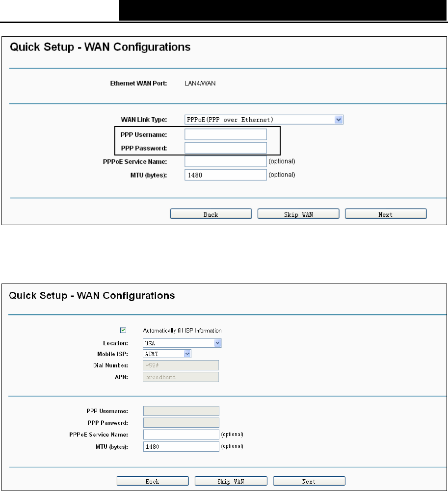Click the Ethernet WAN Port label
The width and height of the screenshot is (448, 491).
click(138, 83)
